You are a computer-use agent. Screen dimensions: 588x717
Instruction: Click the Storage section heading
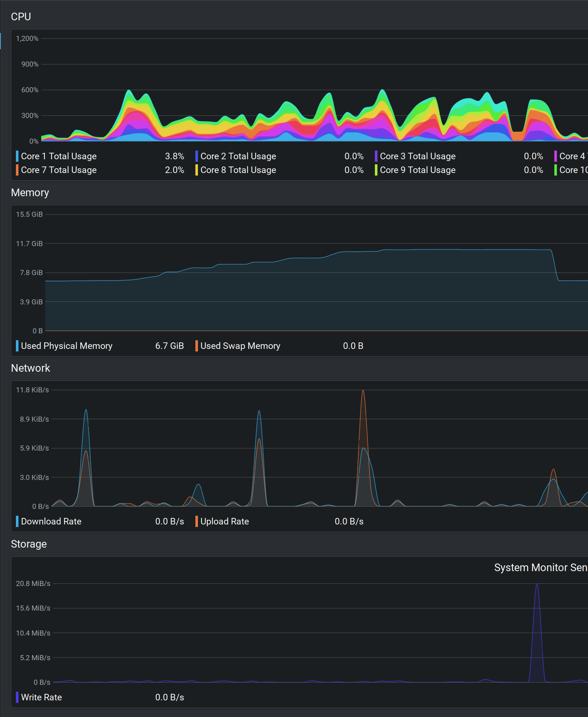(x=29, y=544)
